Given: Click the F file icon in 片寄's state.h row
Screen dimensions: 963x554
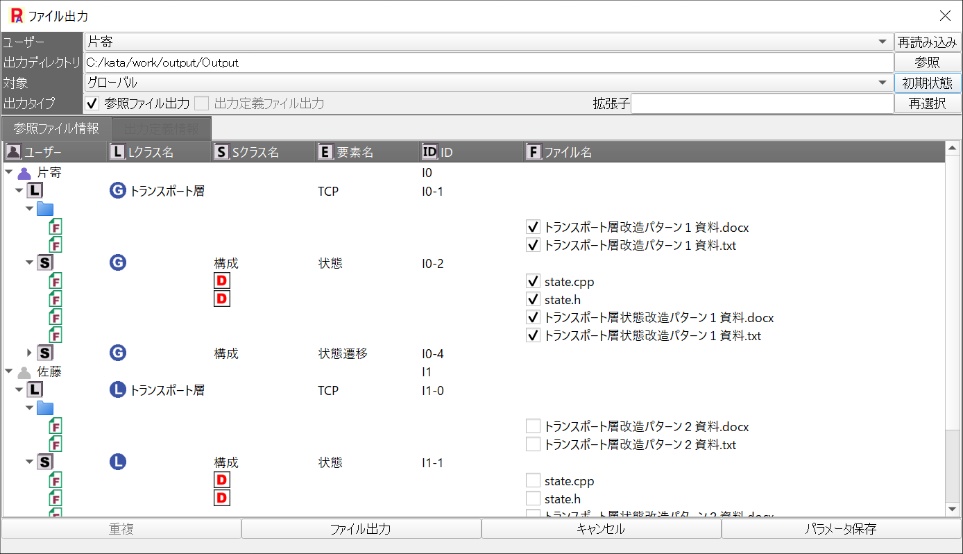Looking at the screenshot, I should coord(56,299).
